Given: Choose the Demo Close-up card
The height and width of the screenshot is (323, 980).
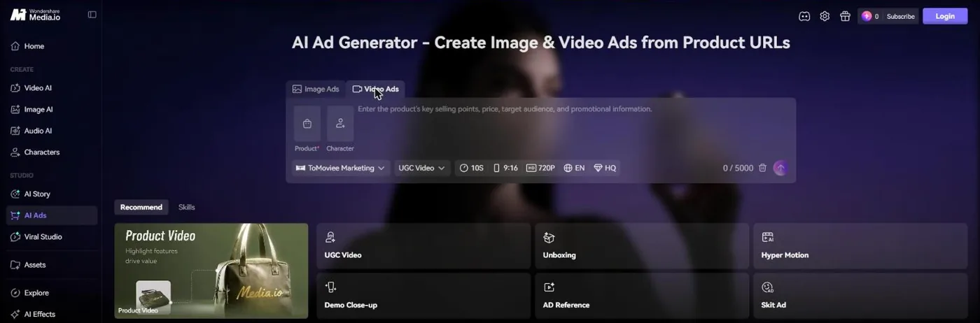Looking at the screenshot, I should (x=423, y=296).
